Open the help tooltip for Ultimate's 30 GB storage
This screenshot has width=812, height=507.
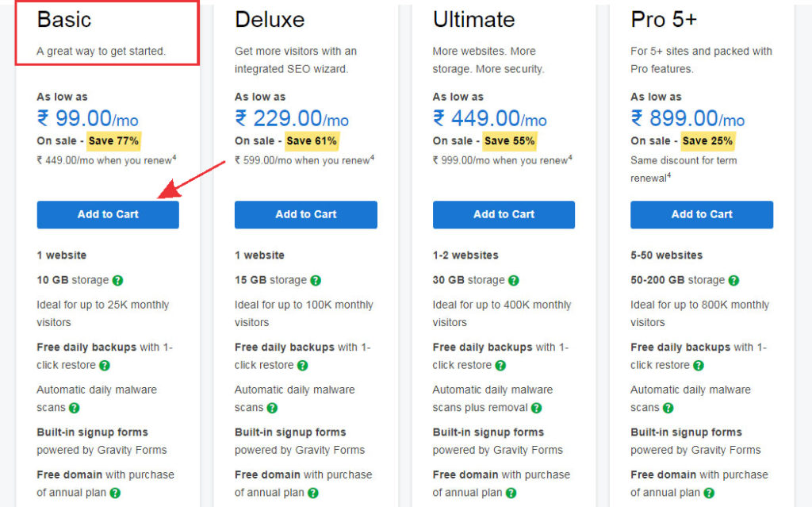click(514, 279)
